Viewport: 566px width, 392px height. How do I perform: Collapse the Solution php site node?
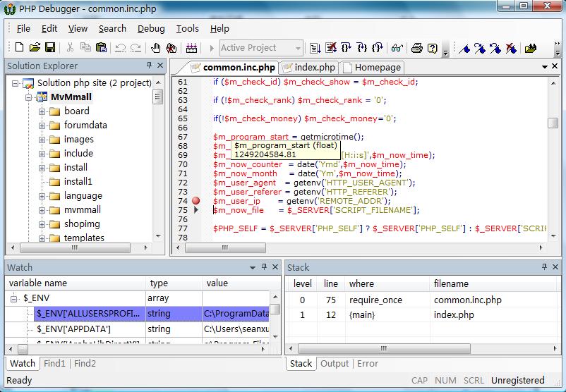(x=15, y=83)
